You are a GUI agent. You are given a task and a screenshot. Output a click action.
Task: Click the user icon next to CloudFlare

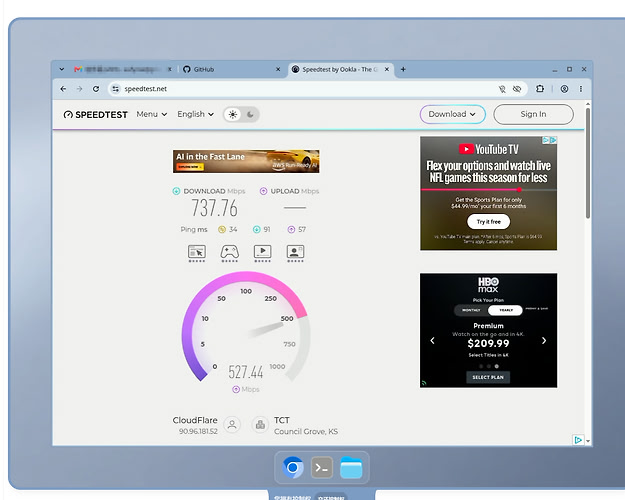pos(232,425)
